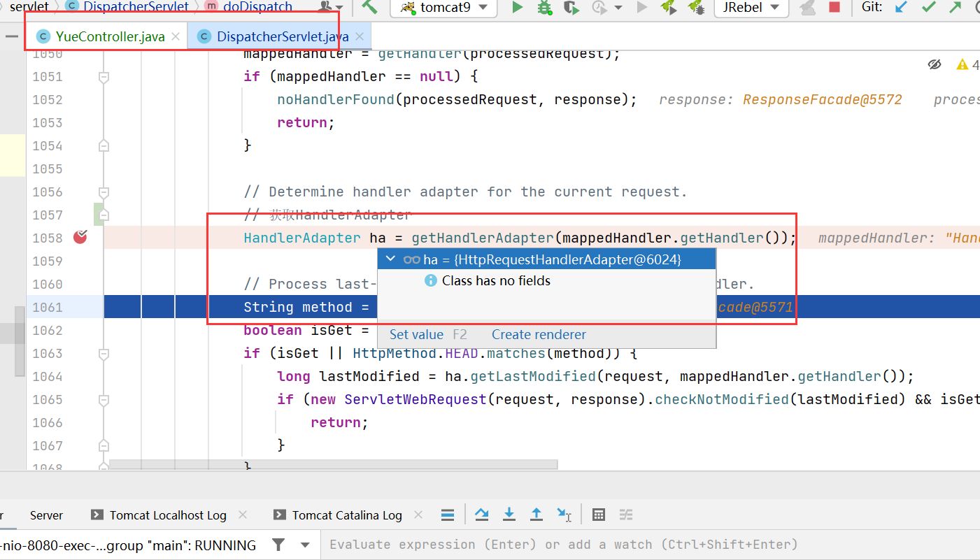Click 'Class has no fields' message

(496, 281)
